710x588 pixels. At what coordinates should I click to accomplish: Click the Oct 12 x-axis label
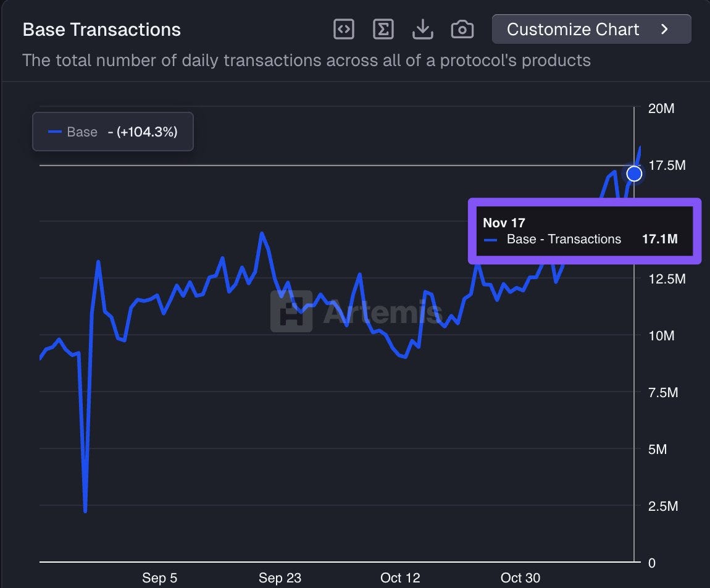400,578
